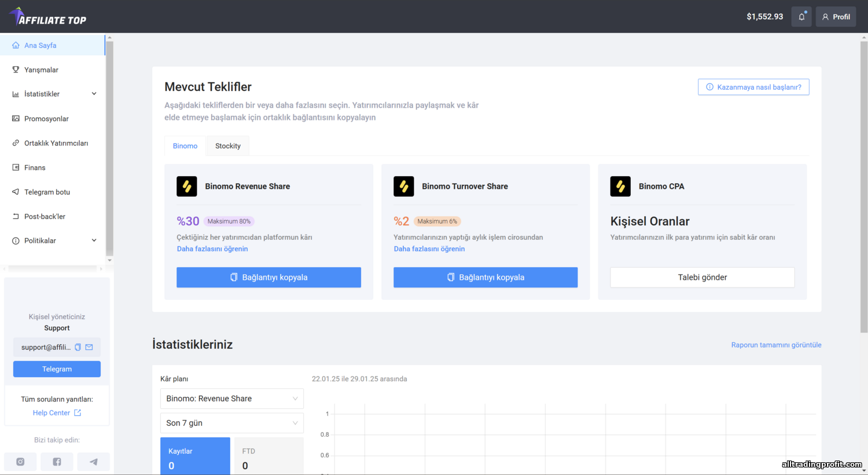Select the FTD statistics card
This screenshot has width=868, height=475.
coord(269,456)
